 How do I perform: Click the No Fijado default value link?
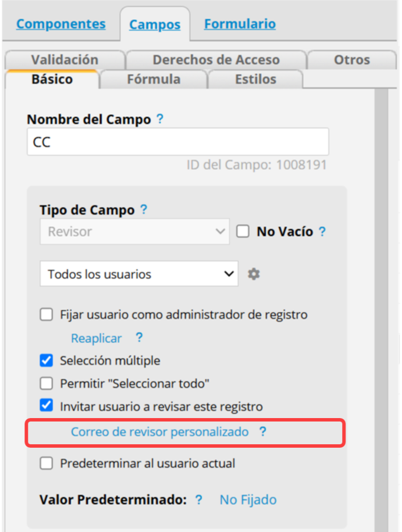[x=248, y=500]
